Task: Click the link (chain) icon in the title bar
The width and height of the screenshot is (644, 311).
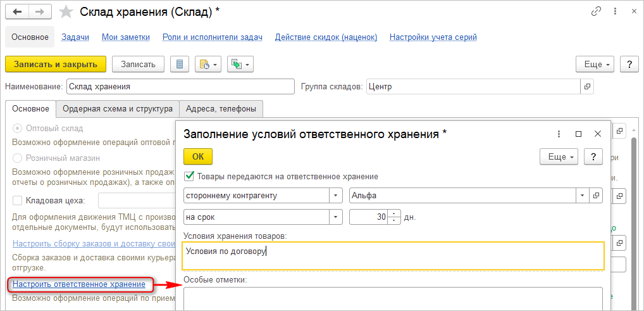Action: tap(596, 11)
